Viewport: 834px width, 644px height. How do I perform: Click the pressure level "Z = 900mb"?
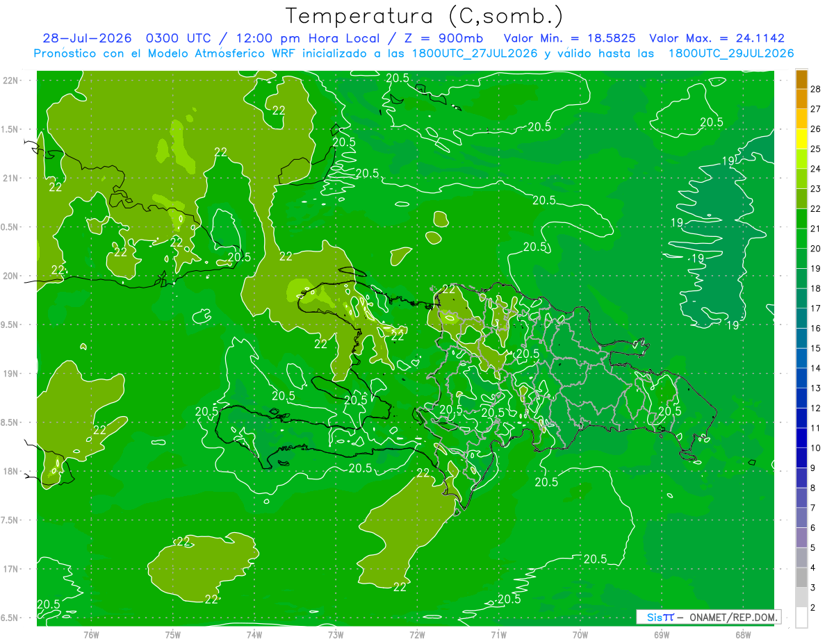tap(443, 38)
